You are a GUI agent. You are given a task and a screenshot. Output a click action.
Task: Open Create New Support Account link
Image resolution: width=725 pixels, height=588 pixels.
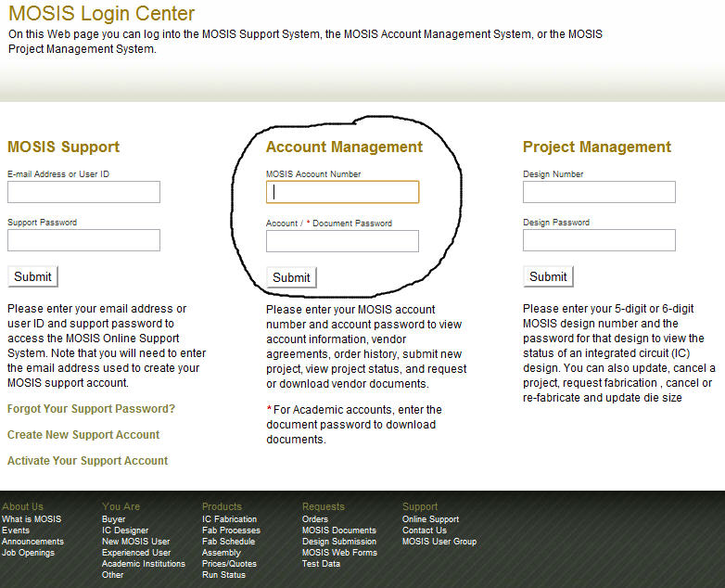click(x=83, y=434)
